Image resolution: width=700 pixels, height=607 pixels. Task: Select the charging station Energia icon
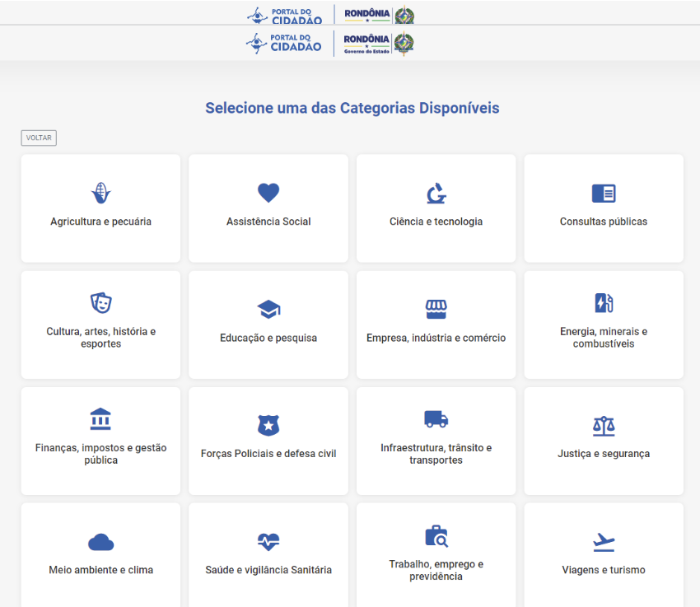pyautogui.click(x=604, y=303)
